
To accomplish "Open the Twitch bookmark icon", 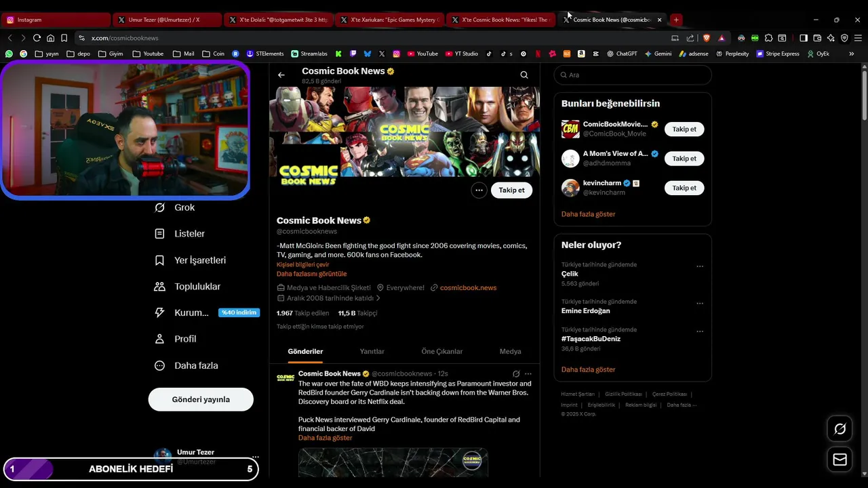I will coord(353,54).
